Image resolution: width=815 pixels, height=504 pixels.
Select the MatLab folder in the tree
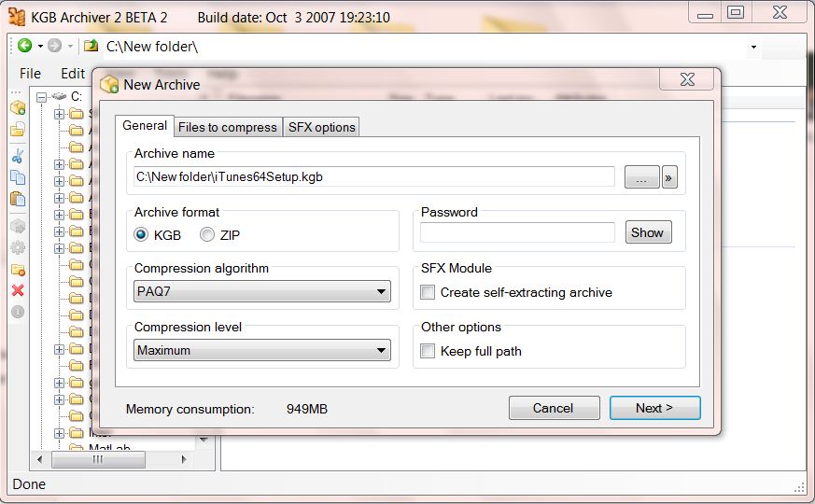tap(109, 447)
